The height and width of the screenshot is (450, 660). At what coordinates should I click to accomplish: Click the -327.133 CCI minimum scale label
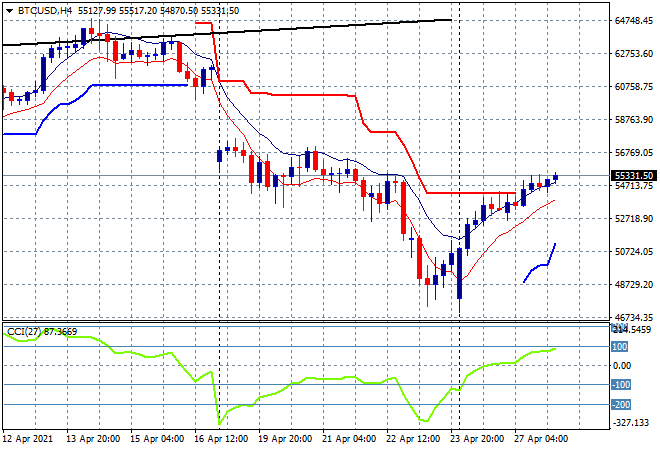pyautogui.click(x=630, y=423)
